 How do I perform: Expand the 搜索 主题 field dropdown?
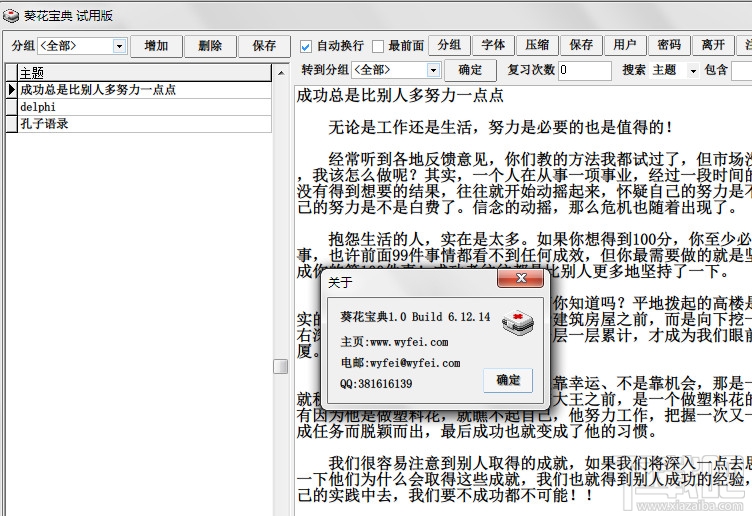pos(693,71)
